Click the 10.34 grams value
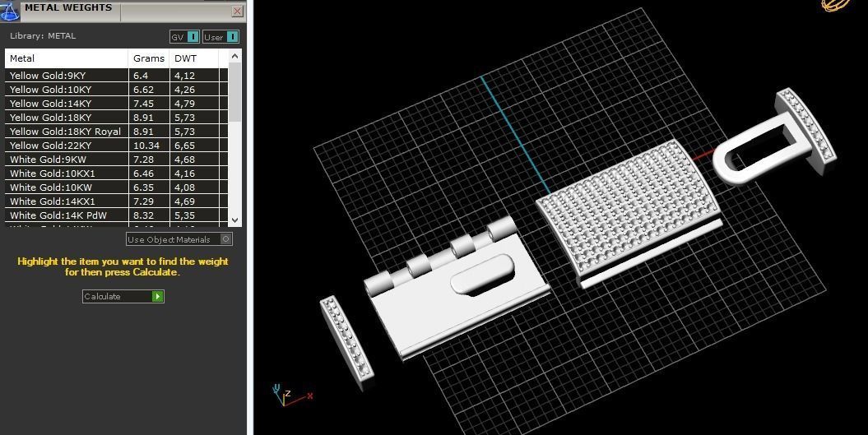The image size is (868, 435). point(146,146)
